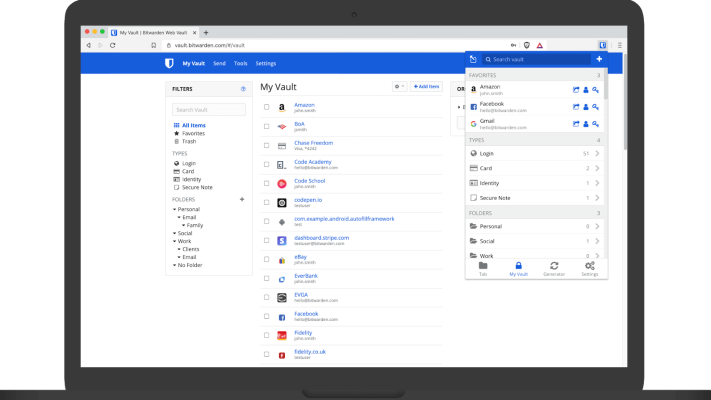Click the popup vertical scrollbar

[605, 85]
